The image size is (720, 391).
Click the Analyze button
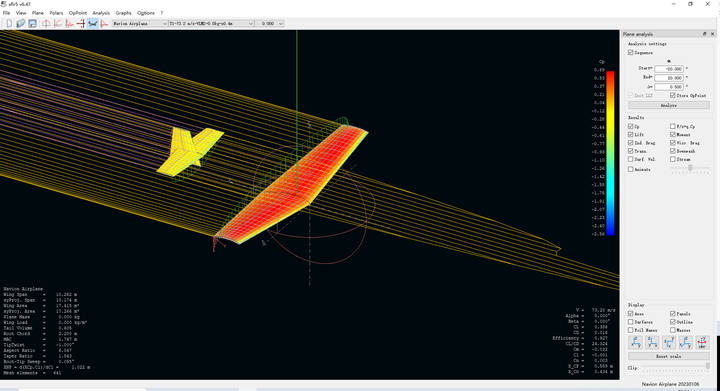(x=669, y=106)
